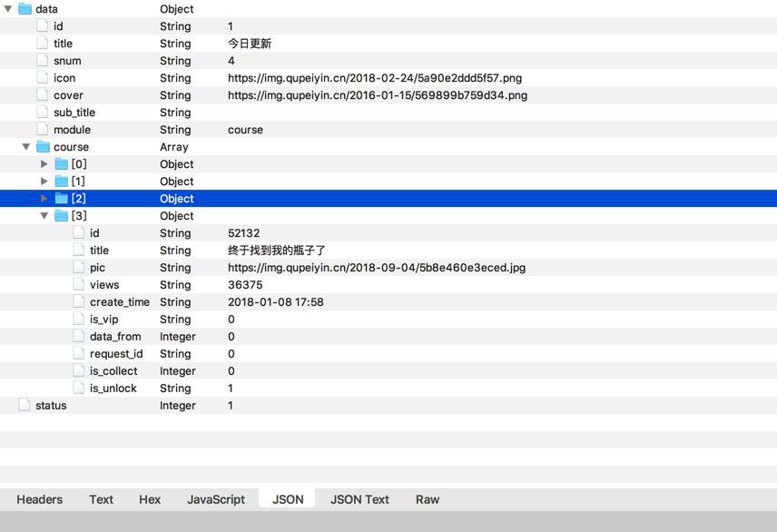The width and height of the screenshot is (777, 532).
Task: Collapse the [3] object node
Action: (x=44, y=216)
